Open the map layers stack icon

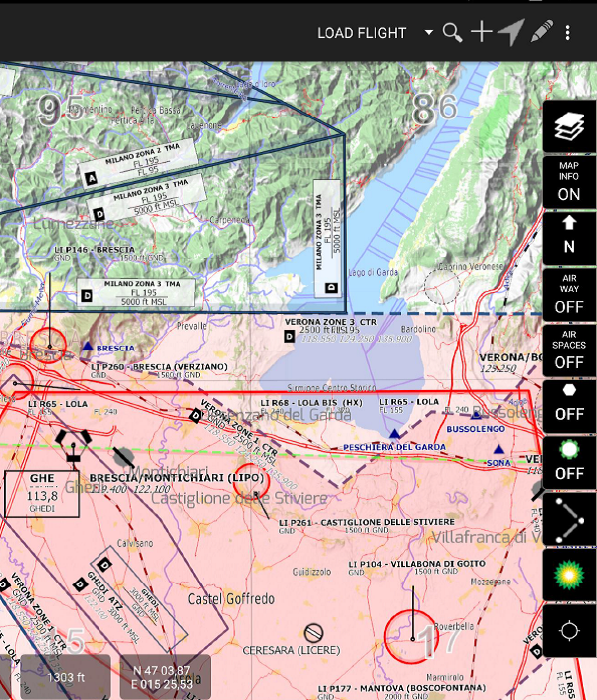click(x=569, y=126)
